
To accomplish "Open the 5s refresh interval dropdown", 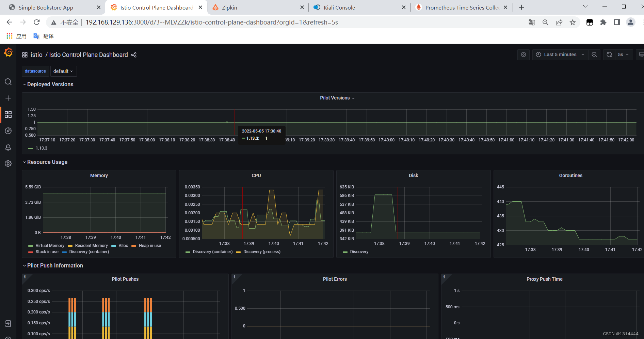I will pyautogui.click(x=624, y=55).
